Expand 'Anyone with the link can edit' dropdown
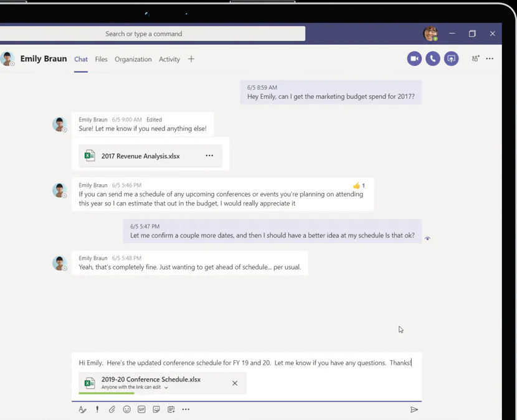This screenshot has width=517, height=420. click(166, 388)
